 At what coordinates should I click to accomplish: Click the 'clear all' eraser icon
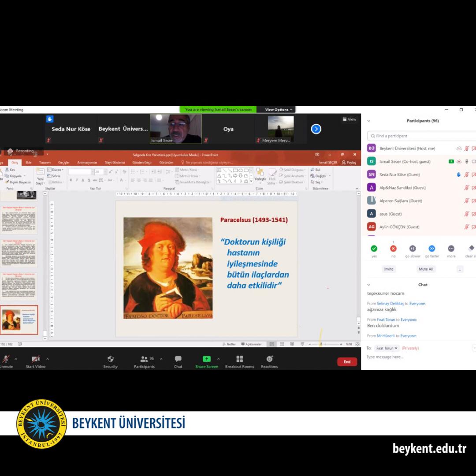tap(471, 248)
